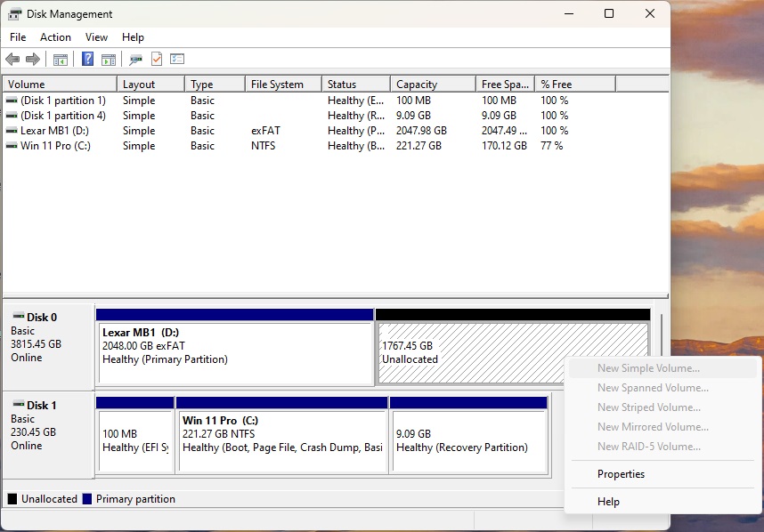The width and height of the screenshot is (764, 532).
Task: Click the black Unallocated legend swatch
Action: point(12,499)
